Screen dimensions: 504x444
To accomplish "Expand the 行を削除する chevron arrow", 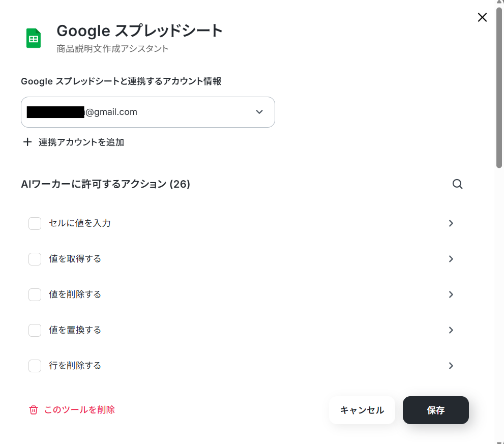I will point(451,366).
